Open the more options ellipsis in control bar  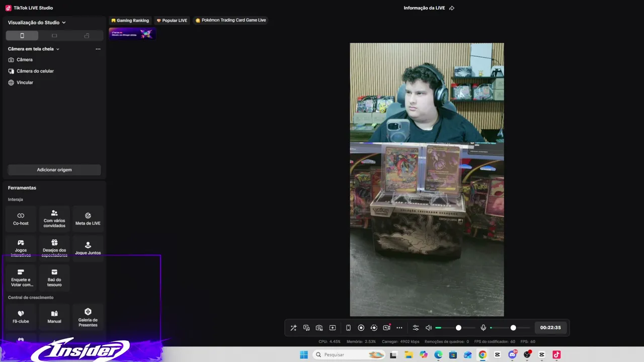(x=399, y=328)
